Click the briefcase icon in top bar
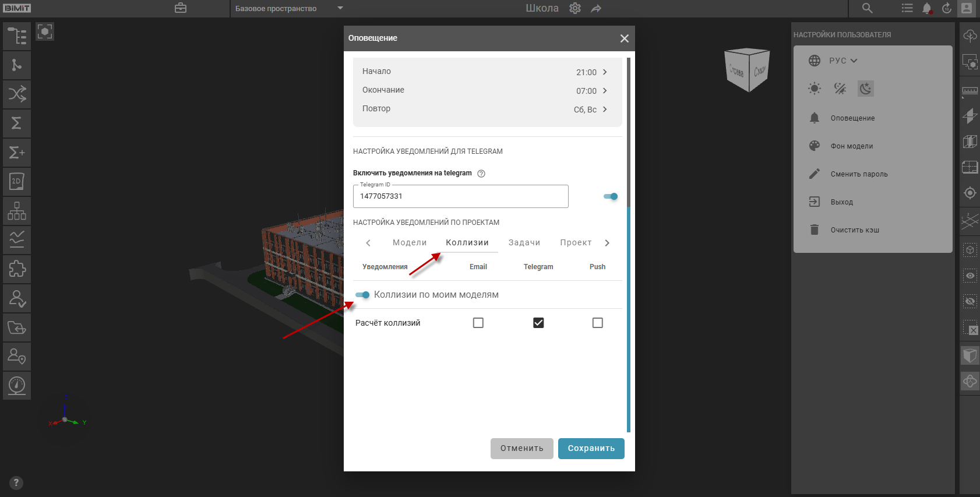 (181, 8)
